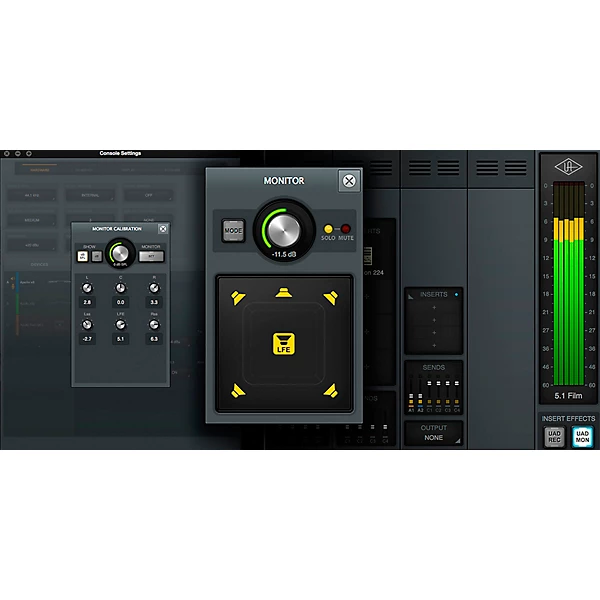This screenshot has width=600, height=600.
Task: Click the R trim value field 3.3
Action: point(154,302)
